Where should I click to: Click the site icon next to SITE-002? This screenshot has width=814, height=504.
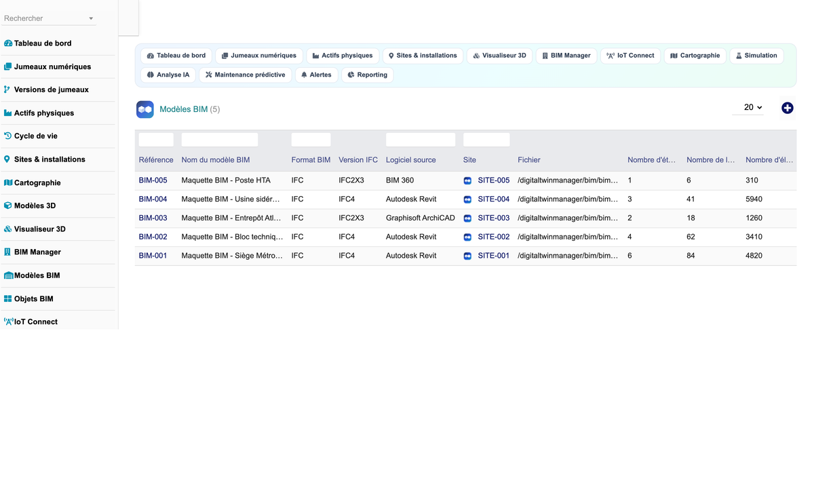(467, 237)
